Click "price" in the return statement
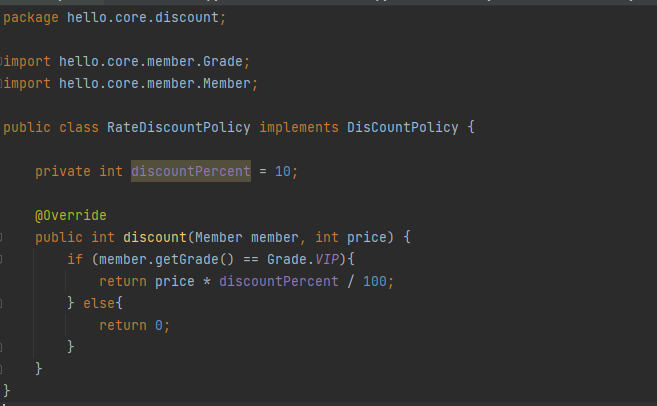 [175, 282]
